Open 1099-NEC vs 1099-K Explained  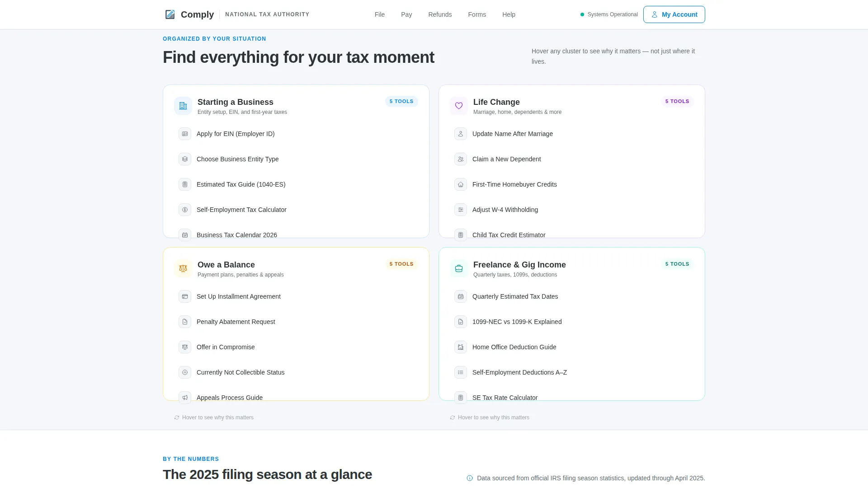(x=572, y=322)
